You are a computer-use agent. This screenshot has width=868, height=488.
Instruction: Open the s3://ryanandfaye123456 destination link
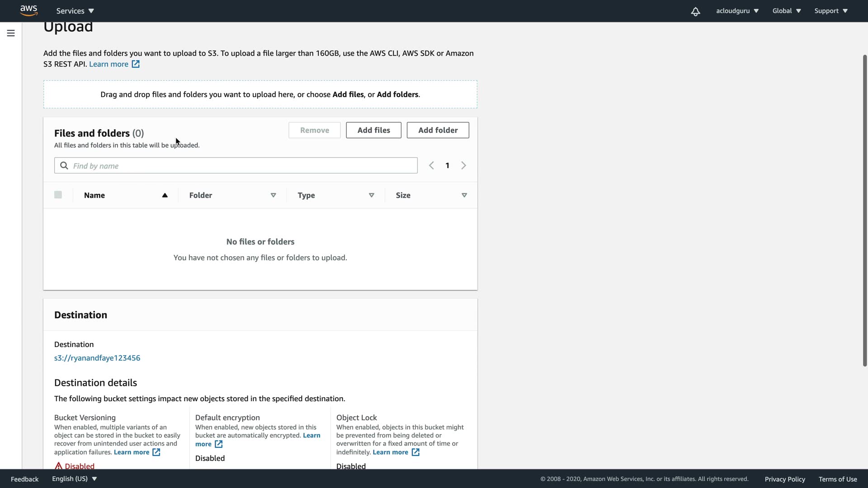point(97,358)
